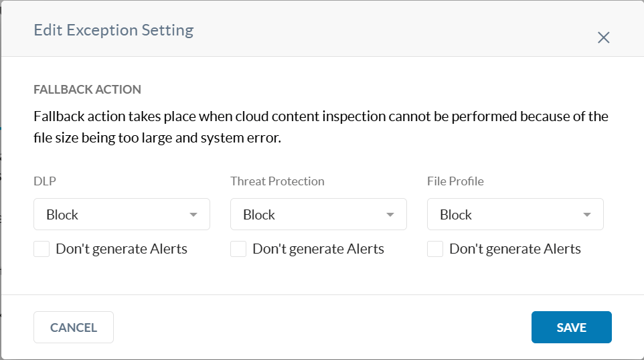Click "Don't generate Alerts" text under Threat Protection
644x360 pixels.
click(x=318, y=250)
